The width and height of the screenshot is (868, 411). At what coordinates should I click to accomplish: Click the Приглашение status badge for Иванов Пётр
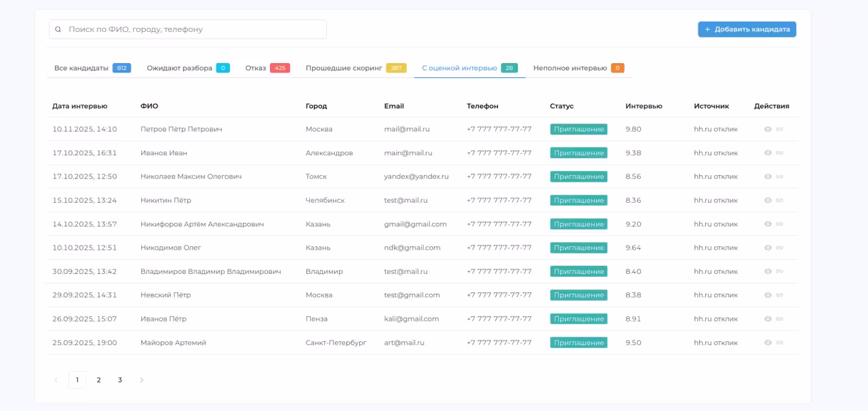[578, 319]
